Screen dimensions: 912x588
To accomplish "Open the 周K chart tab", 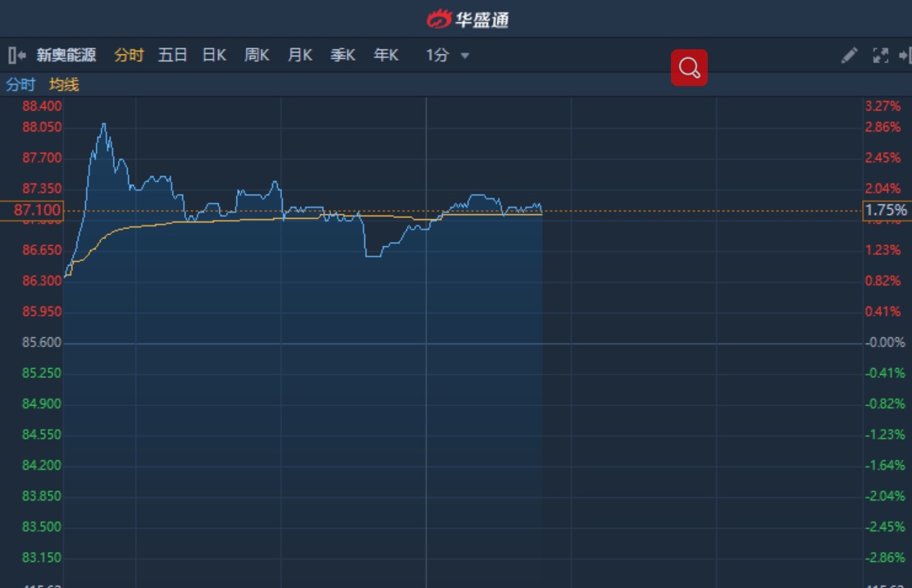I will (x=257, y=55).
